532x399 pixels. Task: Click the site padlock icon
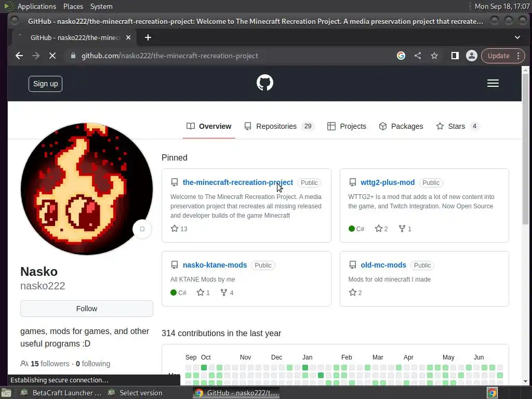[73, 56]
